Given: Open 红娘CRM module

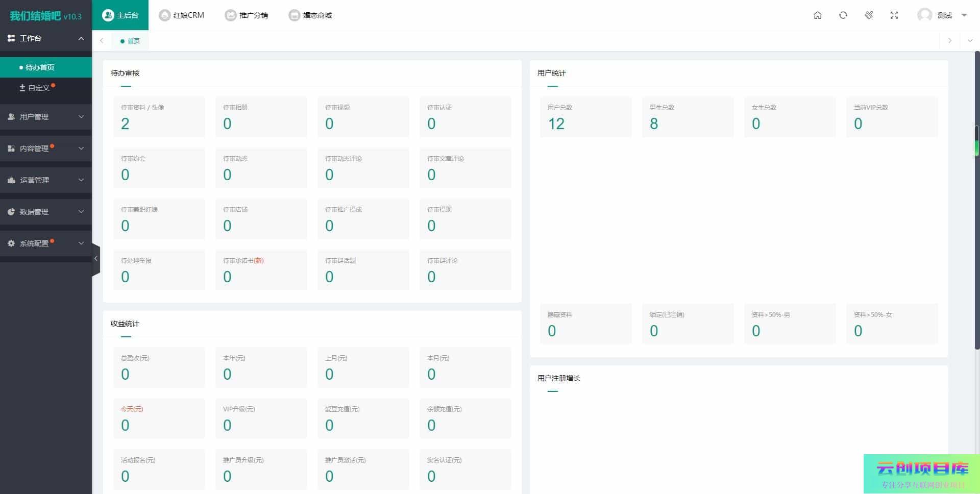Looking at the screenshot, I should [182, 15].
